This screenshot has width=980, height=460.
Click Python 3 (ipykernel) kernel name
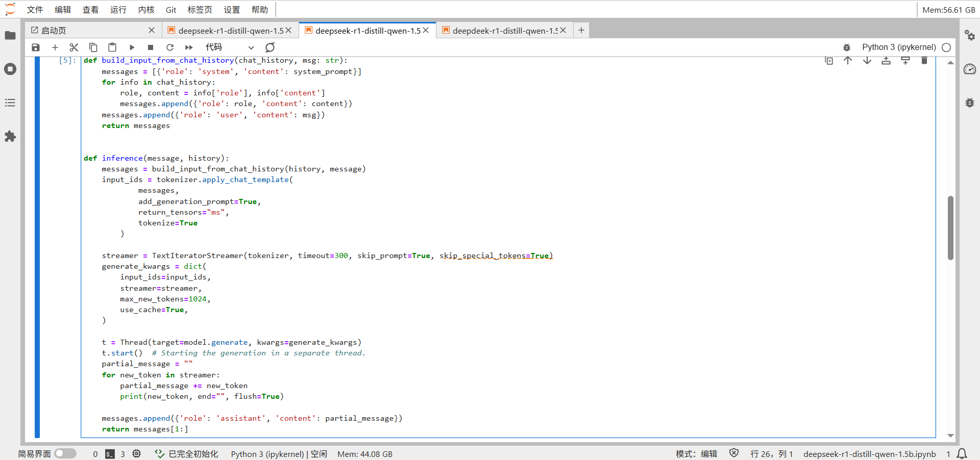point(899,47)
